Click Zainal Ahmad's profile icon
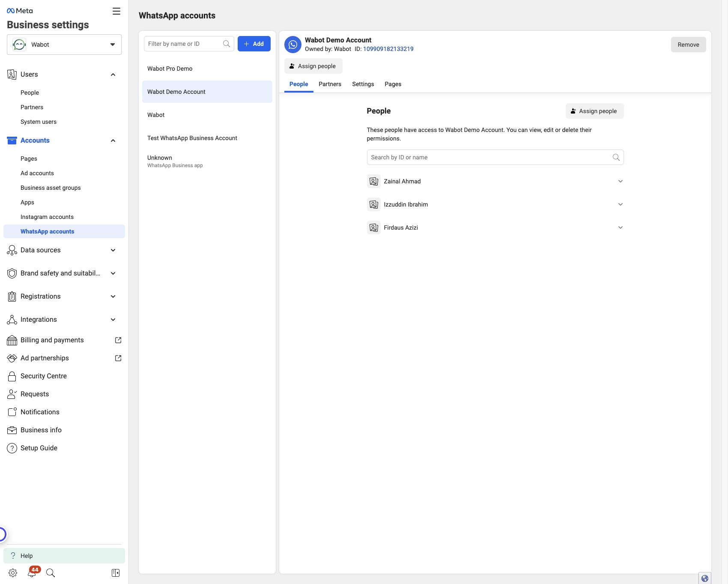 click(x=374, y=181)
